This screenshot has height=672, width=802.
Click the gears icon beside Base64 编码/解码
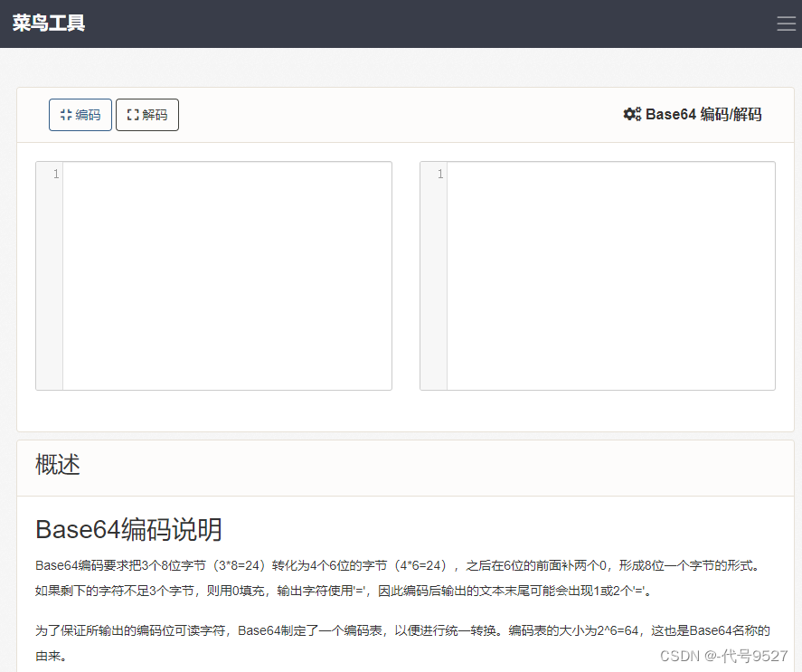[631, 114]
